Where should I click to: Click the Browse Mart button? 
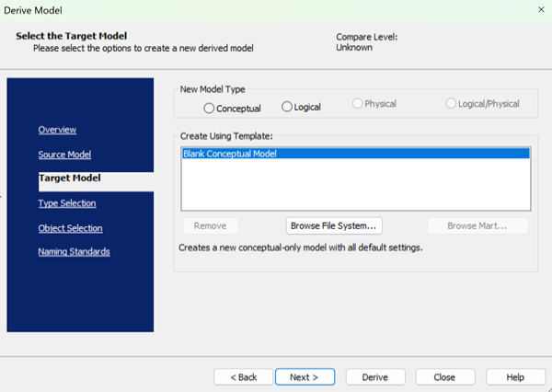[x=475, y=225]
